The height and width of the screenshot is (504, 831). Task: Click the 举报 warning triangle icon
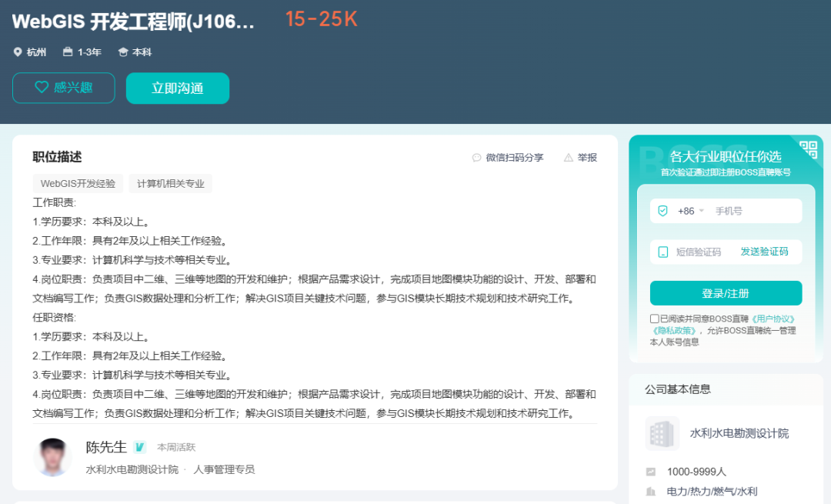pyautogui.click(x=568, y=158)
